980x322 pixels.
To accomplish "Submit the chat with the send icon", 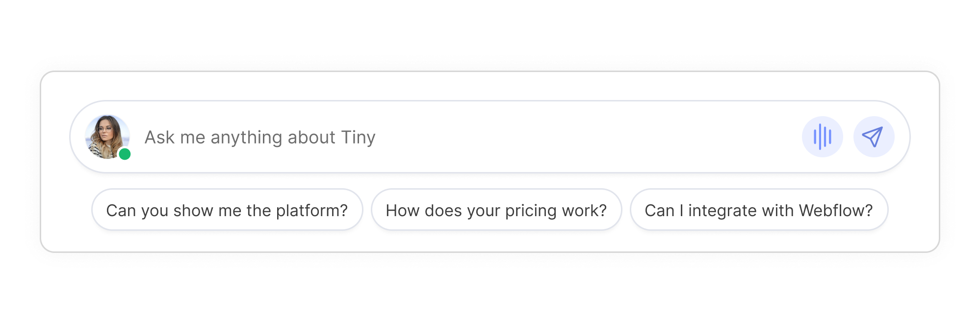I will pos(874,137).
